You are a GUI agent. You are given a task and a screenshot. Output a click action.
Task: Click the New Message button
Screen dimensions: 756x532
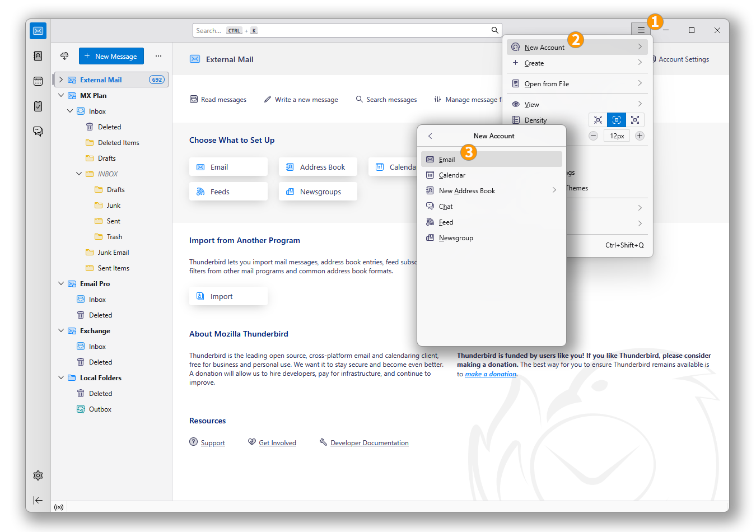tap(111, 56)
